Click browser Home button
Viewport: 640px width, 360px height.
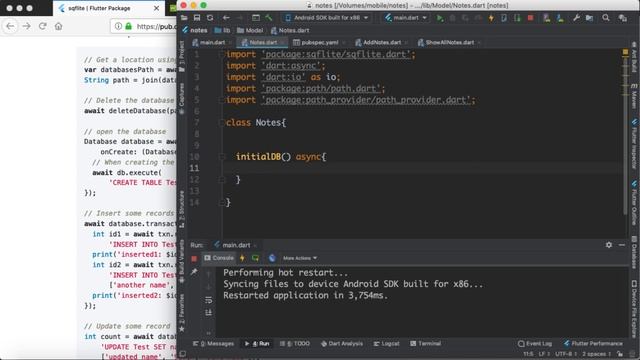58,26
